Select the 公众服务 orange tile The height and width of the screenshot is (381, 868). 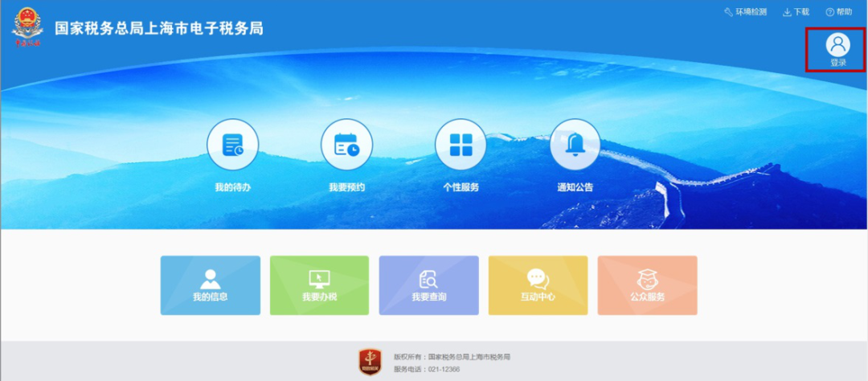648,285
